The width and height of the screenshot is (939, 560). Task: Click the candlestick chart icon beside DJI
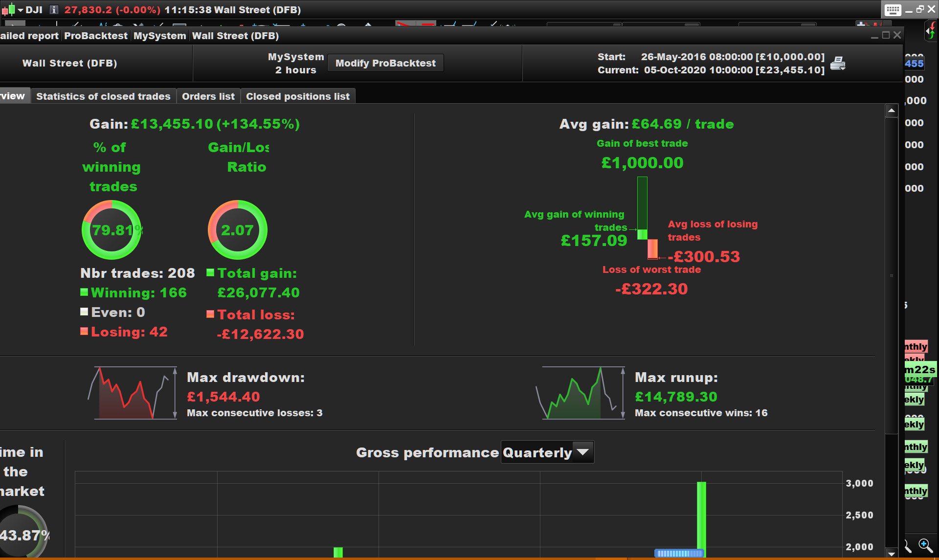pos(9,10)
